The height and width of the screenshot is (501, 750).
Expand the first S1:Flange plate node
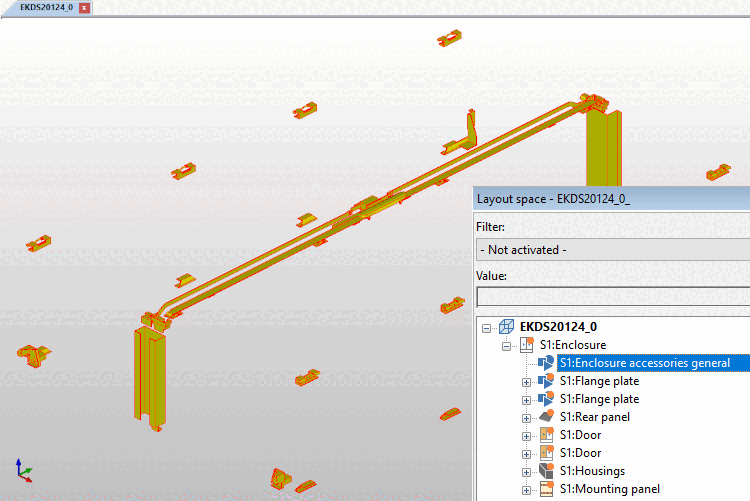526,382
